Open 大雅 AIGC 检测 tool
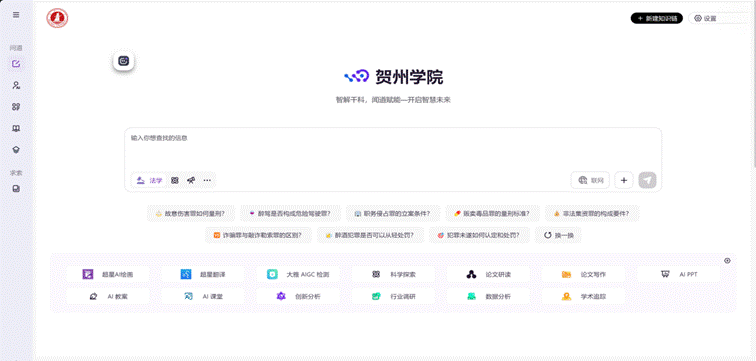This screenshot has height=361, width=756. point(297,274)
